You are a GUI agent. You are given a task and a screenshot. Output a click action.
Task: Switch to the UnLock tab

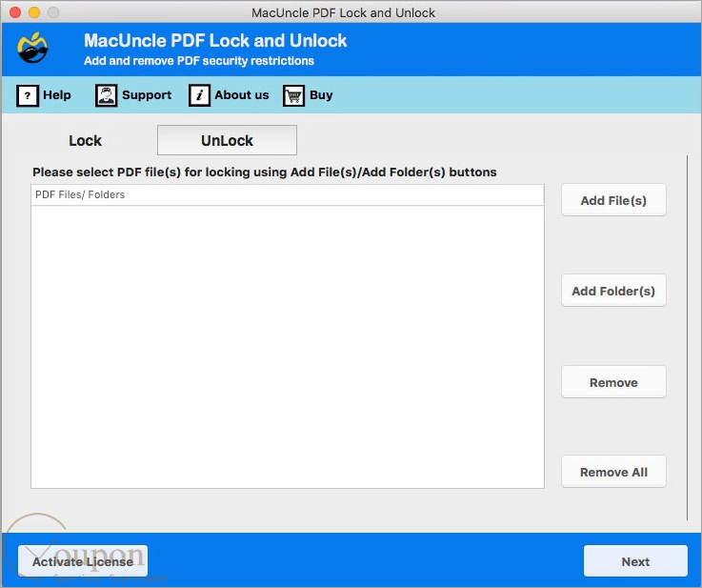point(227,140)
